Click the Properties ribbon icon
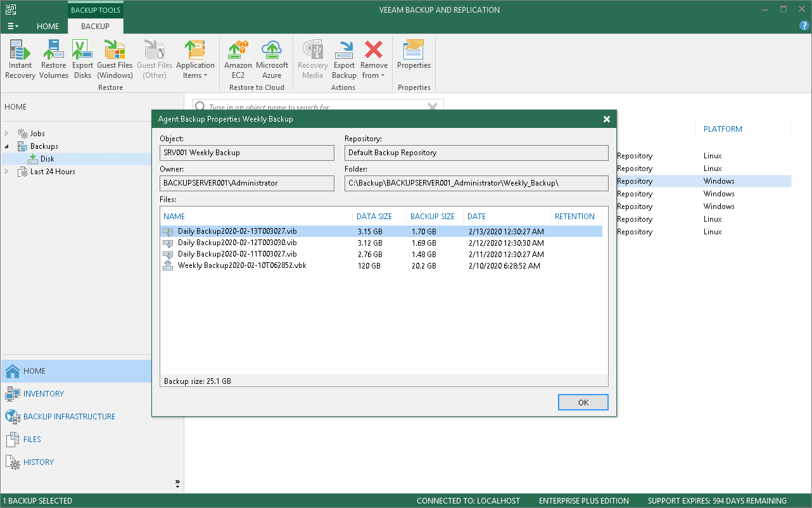Viewport: 812px width, 508px height. 414,54
